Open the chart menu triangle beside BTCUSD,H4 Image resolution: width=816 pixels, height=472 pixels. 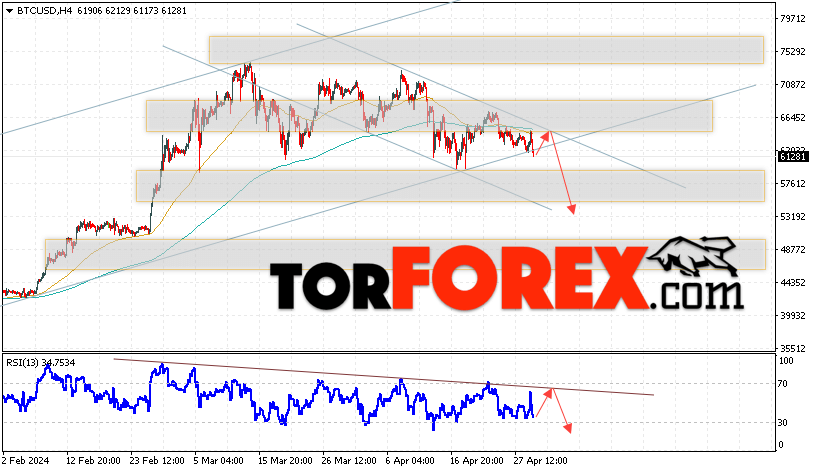(9, 10)
